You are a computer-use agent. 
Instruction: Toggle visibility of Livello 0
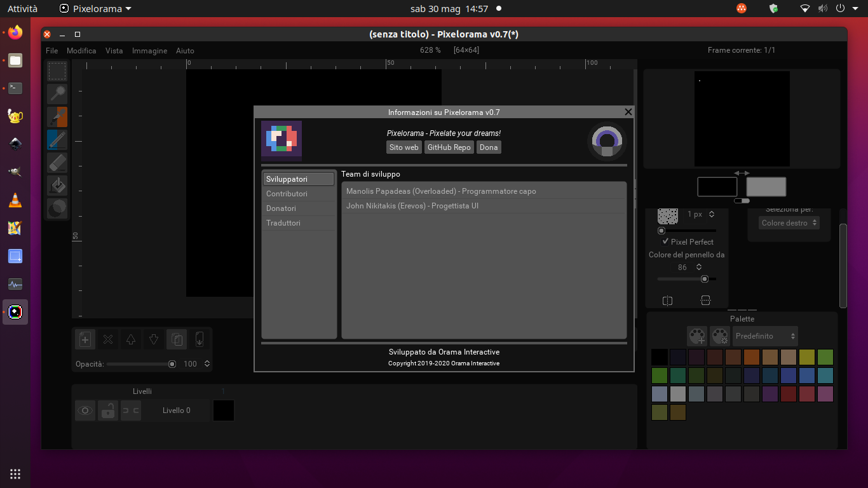click(85, 410)
